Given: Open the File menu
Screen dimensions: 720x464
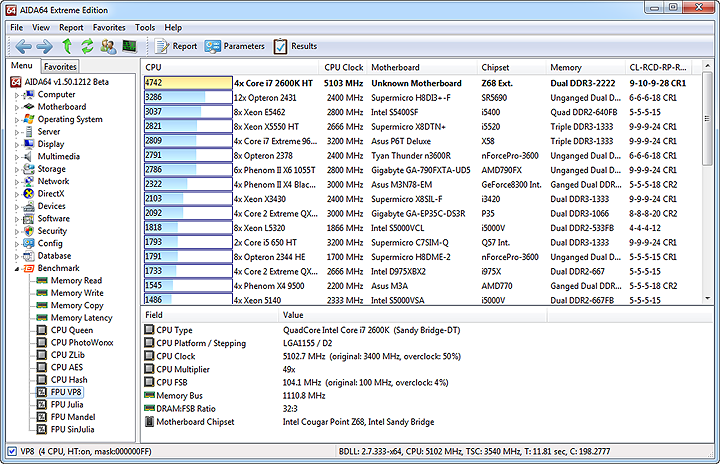Looking at the screenshot, I should [17, 28].
